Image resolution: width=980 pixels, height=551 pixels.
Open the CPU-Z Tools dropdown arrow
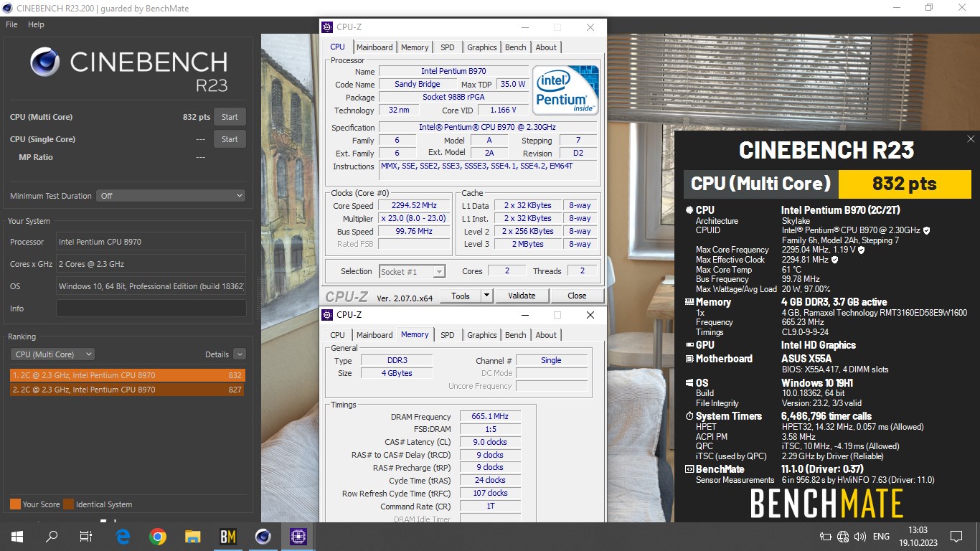coord(486,296)
